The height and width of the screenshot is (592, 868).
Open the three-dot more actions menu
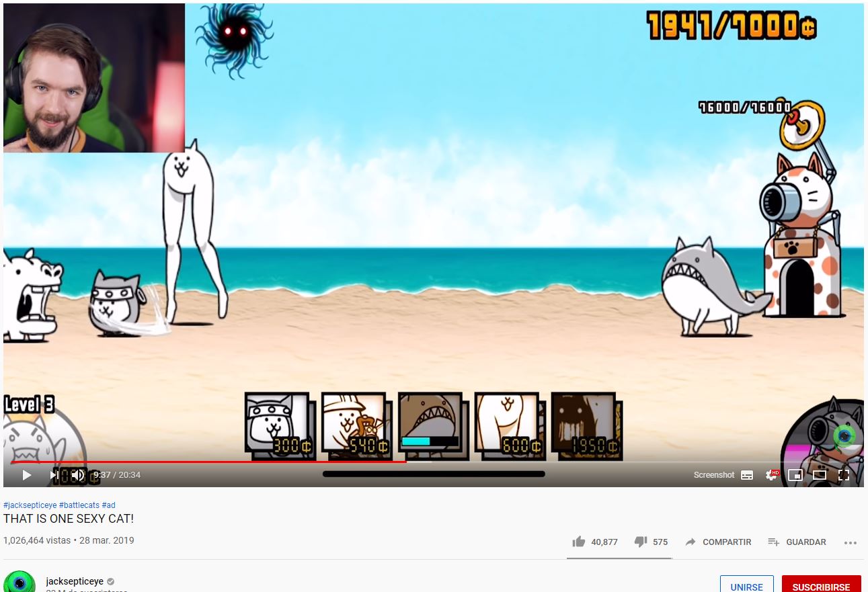851,542
